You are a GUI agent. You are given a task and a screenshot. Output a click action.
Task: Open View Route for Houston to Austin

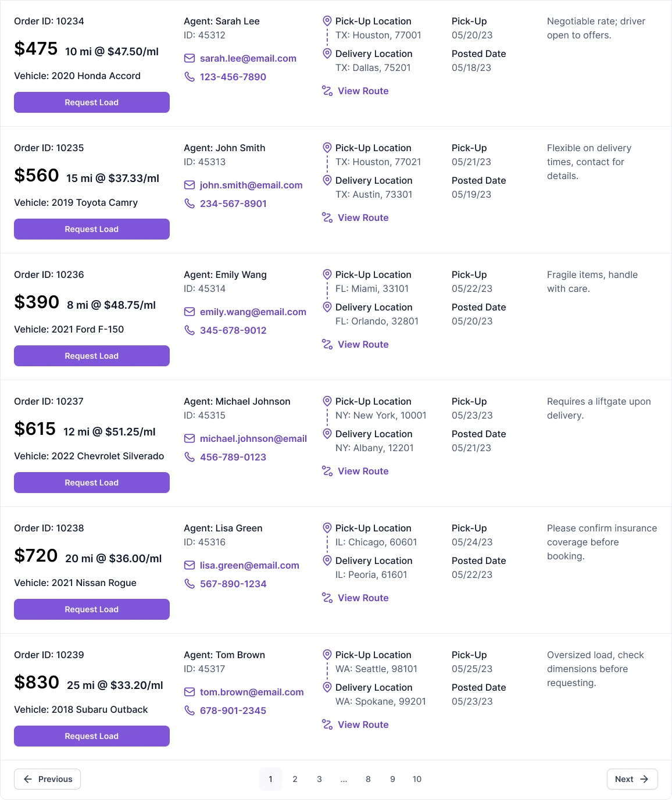tap(363, 217)
